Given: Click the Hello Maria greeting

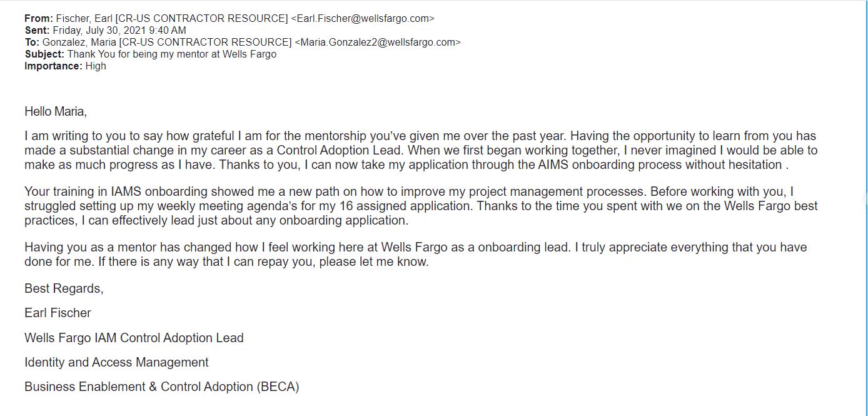Looking at the screenshot, I should (x=56, y=112).
